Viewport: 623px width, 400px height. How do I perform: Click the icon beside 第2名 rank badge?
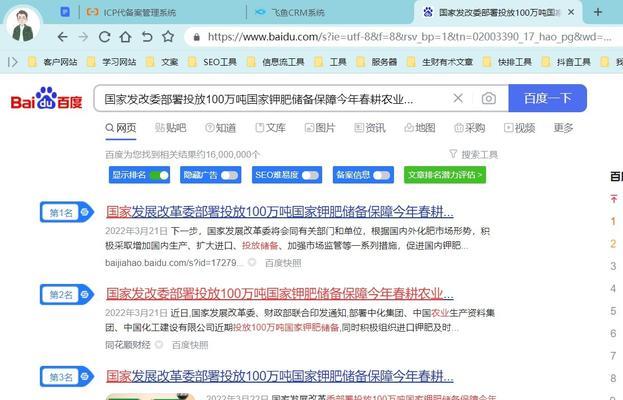coord(84,294)
